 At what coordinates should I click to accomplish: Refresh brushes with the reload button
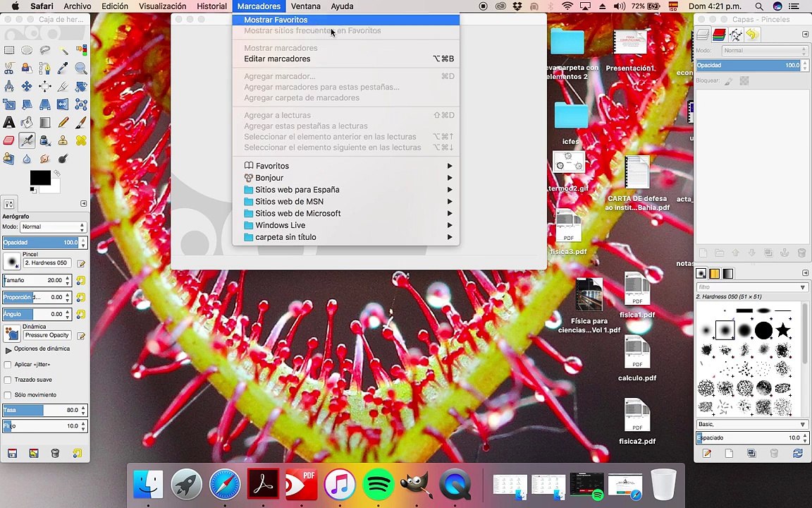coord(797,453)
